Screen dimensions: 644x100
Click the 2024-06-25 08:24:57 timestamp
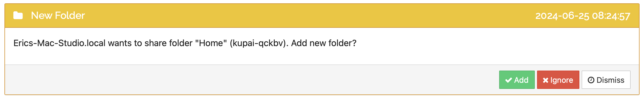(583, 16)
